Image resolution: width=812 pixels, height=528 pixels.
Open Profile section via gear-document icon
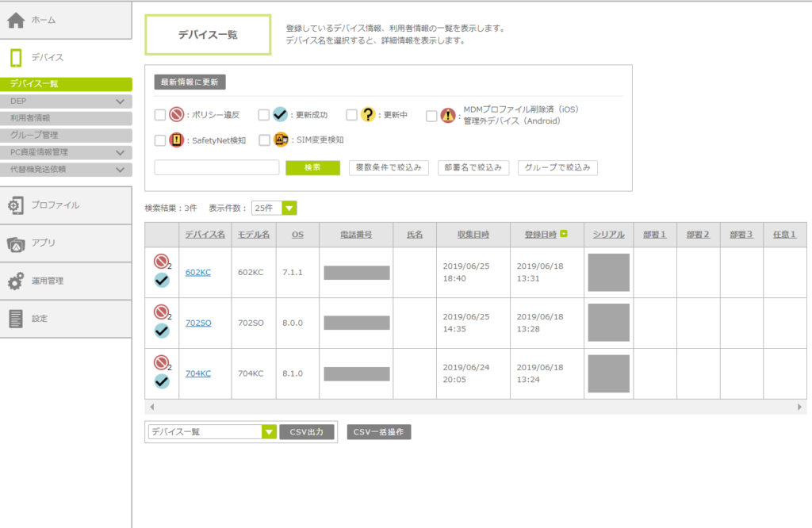16,205
